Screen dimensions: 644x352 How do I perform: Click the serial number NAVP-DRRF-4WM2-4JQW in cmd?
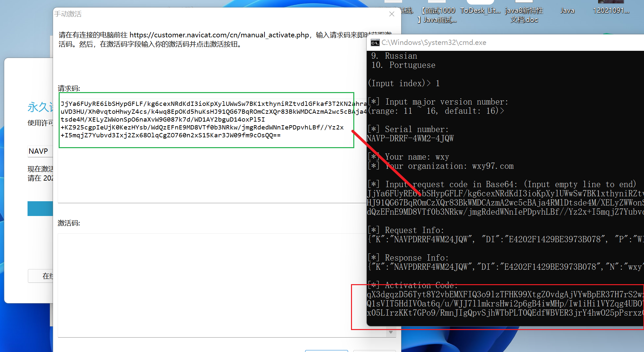tap(410, 139)
